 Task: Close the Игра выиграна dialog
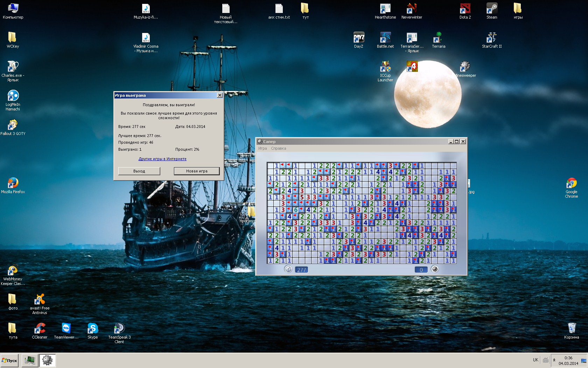pyautogui.click(x=219, y=95)
